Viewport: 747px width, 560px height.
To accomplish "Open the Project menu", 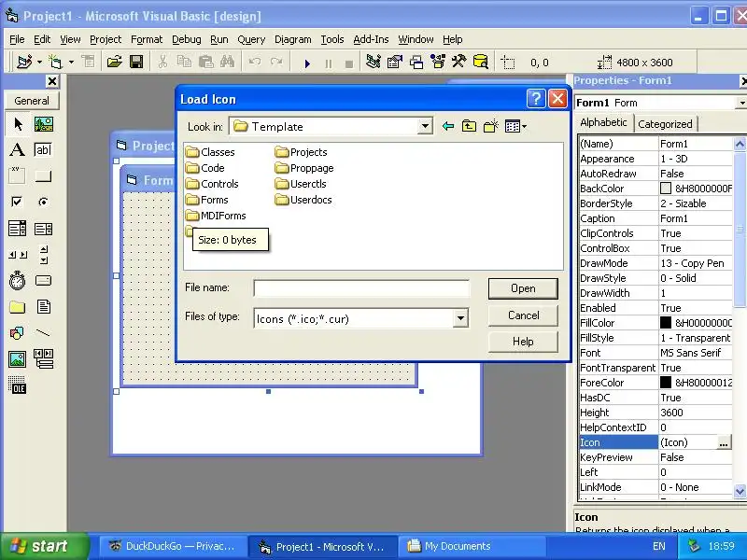I will [106, 39].
